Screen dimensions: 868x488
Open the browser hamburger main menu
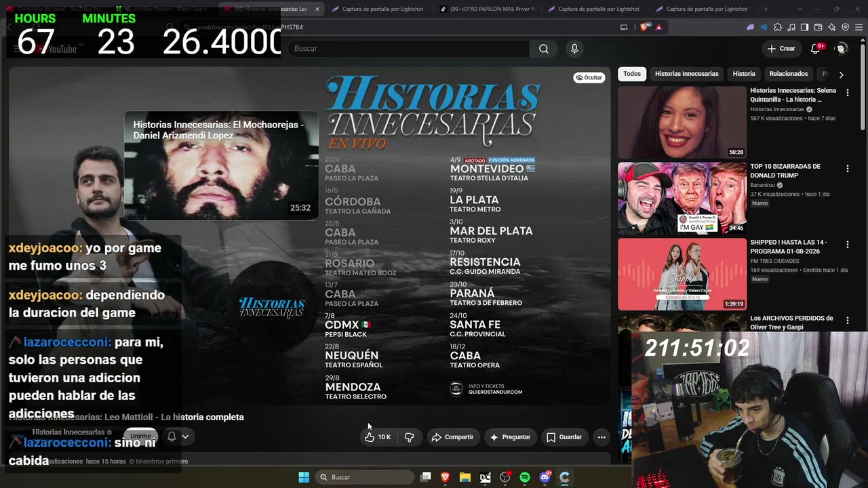[x=859, y=27]
